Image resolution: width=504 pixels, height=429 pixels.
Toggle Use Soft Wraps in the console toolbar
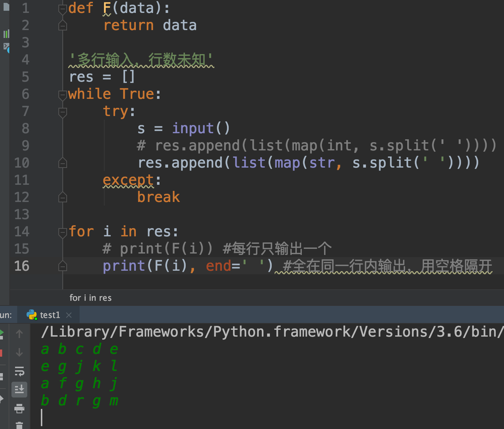(x=19, y=372)
